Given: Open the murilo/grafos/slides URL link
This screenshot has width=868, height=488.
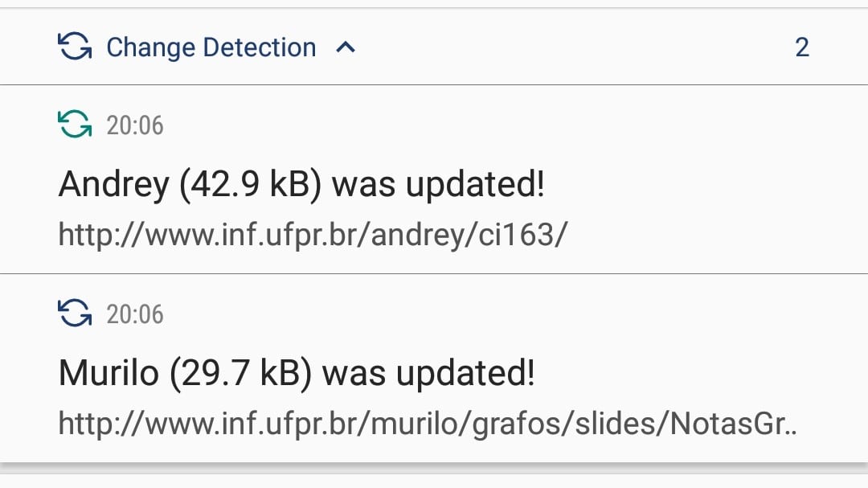Looking at the screenshot, I should 428,423.
